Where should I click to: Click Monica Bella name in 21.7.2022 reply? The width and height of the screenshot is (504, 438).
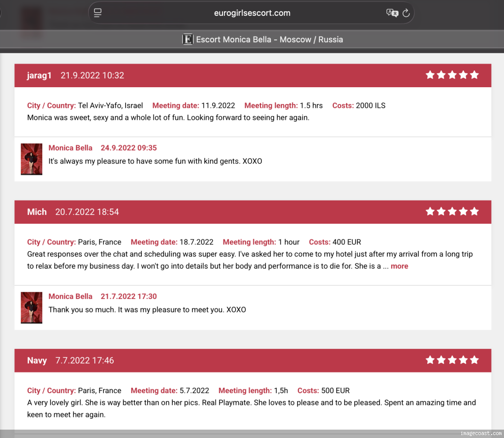(x=70, y=297)
